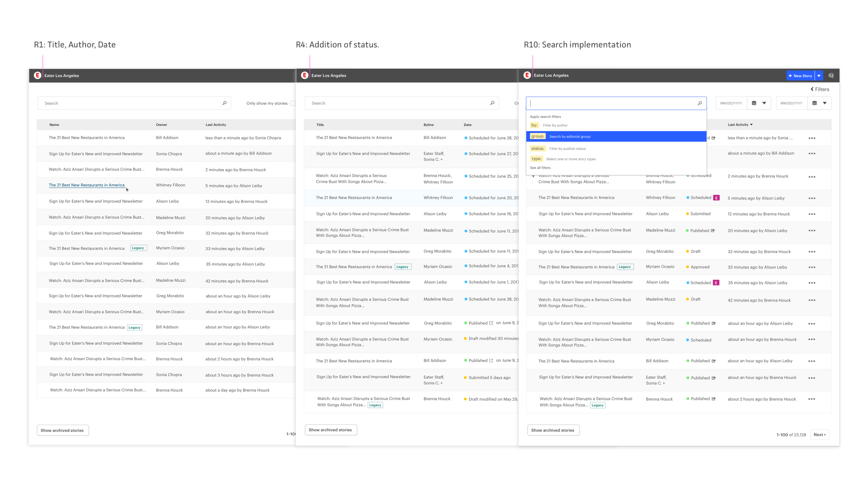Viewport: 868px width, 477px height.
Task: Click the magnifier icon in R10 focused search box
Action: point(700,103)
